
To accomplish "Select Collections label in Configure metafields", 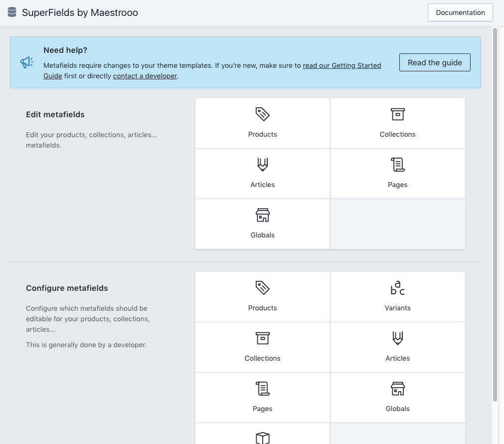I will pos(262,358).
